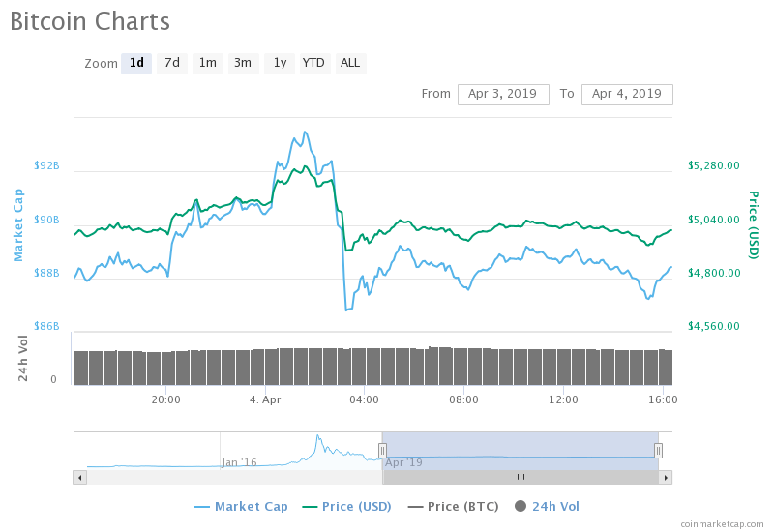Switch zoom to 7d
This screenshot has height=532, width=774.
[172, 63]
